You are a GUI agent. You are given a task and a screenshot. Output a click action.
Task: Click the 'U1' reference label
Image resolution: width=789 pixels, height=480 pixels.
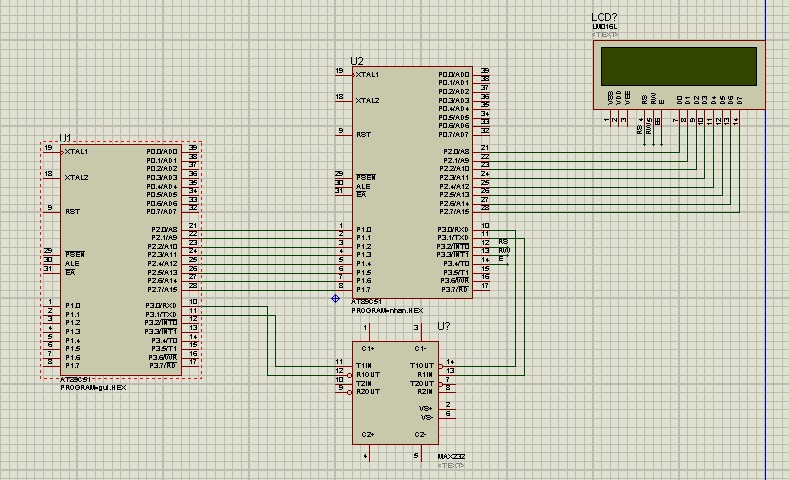[x=65, y=138]
